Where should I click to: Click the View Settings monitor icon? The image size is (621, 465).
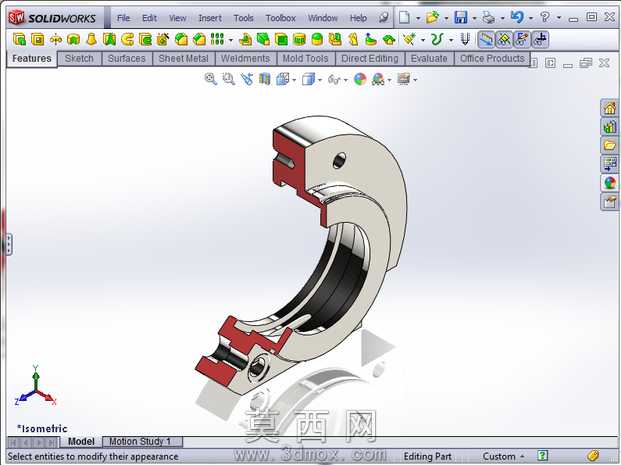[x=404, y=79]
